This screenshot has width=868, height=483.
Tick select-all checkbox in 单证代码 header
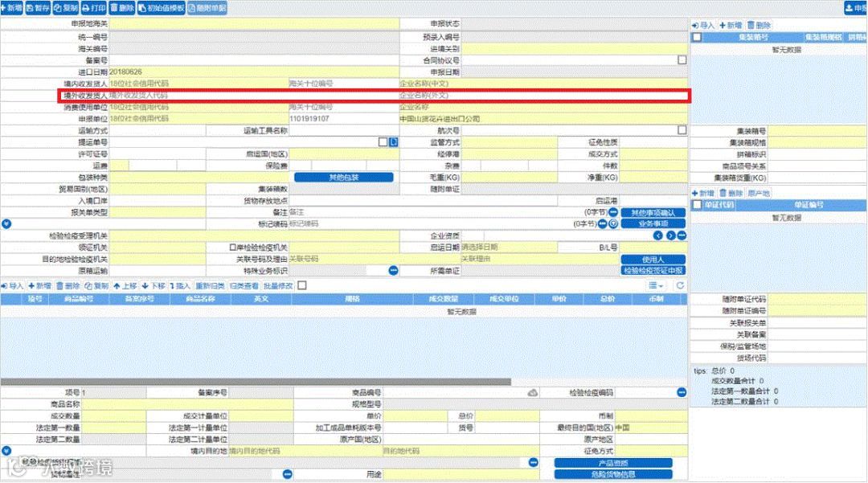coord(697,205)
